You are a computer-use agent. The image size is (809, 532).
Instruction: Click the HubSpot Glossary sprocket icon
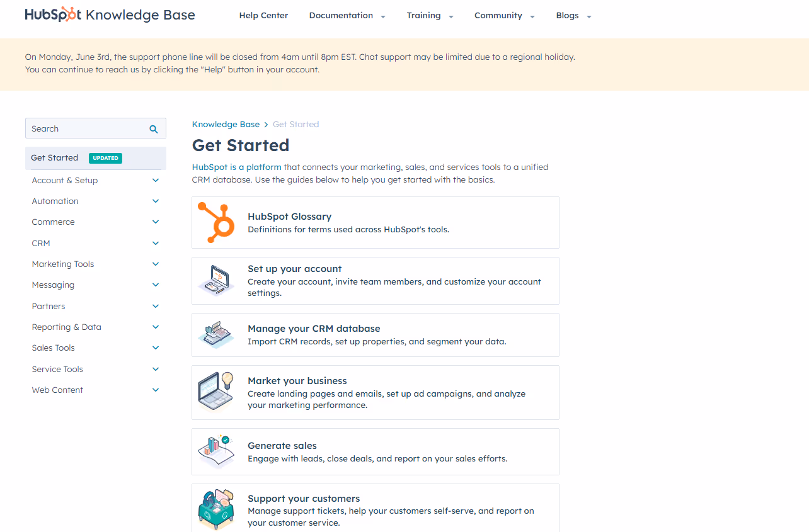point(216,222)
